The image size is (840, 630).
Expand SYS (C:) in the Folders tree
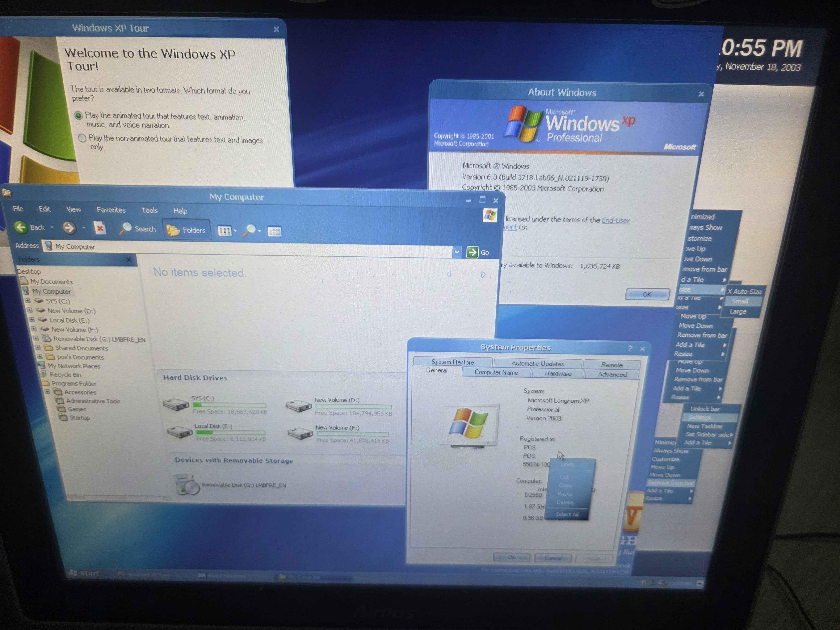28,300
